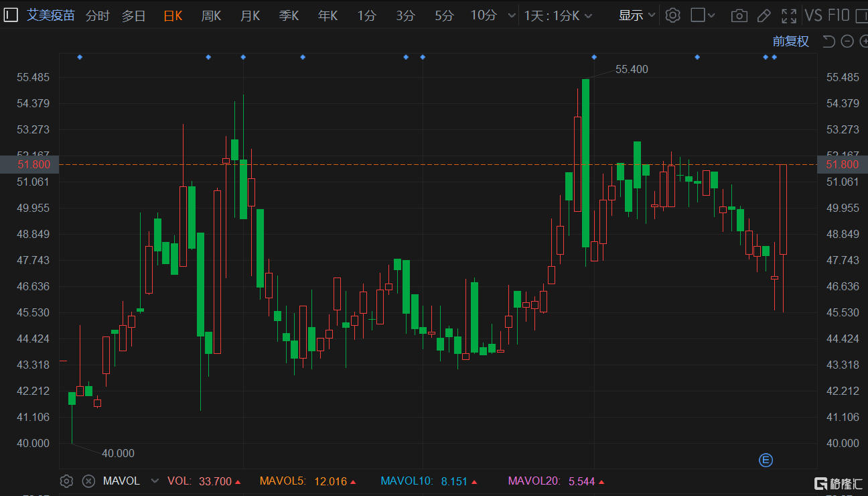This screenshot has width=868, height=496.
Task: Expand the MAVOL indicator dropdown
Action: pos(155,481)
